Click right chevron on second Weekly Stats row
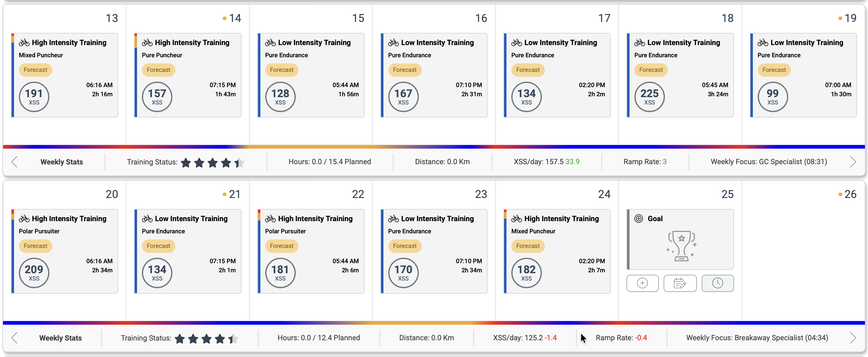The width and height of the screenshot is (868, 357). [853, 338]
